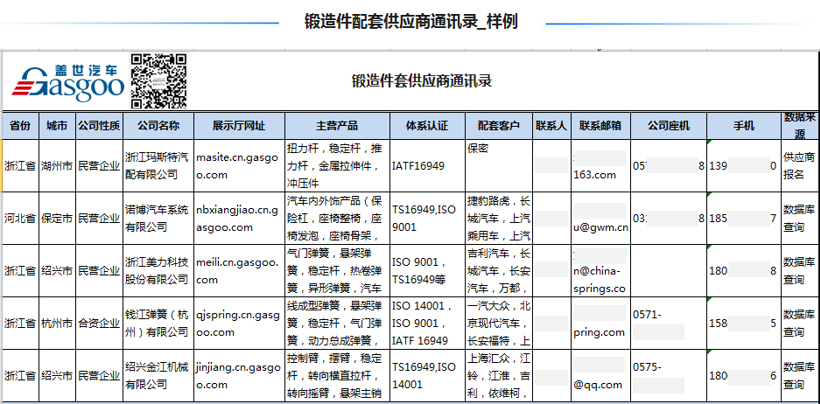Select the 公司名称 column header

pos(158,126)
